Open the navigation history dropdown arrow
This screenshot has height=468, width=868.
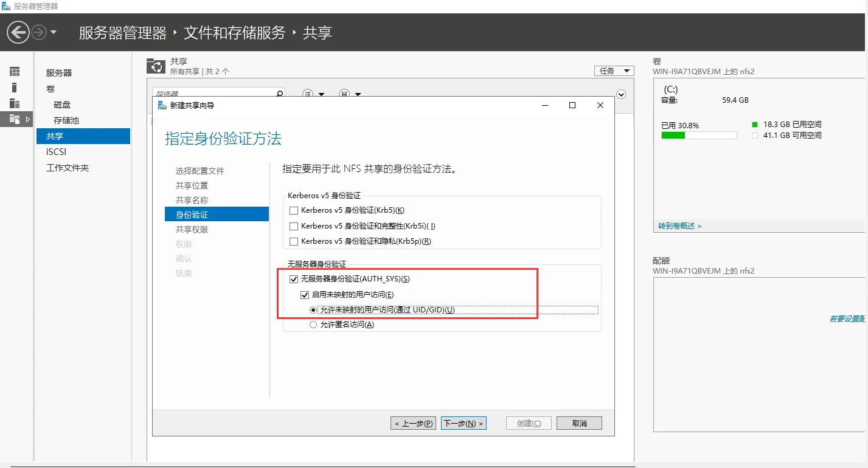[x=54, y=32]
